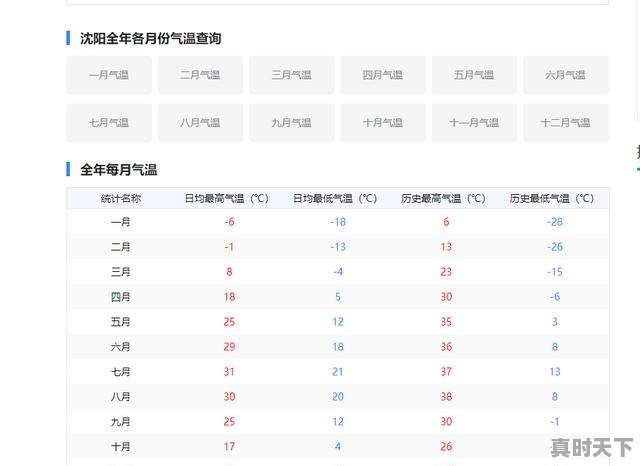Click the 29 average high in 六月 row
Screen dimensions: 640x466
coord(229,347)
